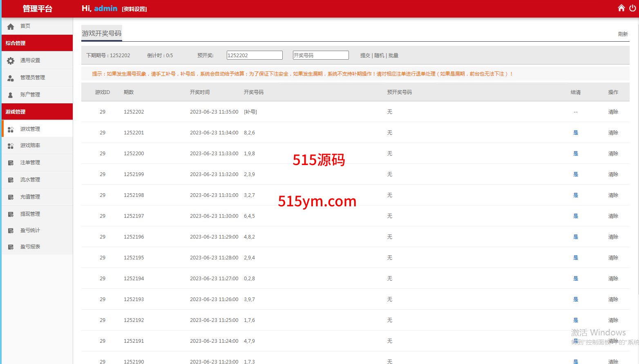Image resolution: width=639 pixels, height=364 pixels.
Task: Select the 游戏开奖号码 tab
Action: coord(102,33)
